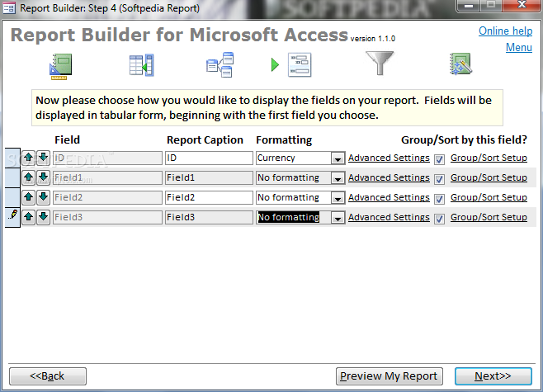Move Field3 up with the arrow
Image resolution: width=543 pixels, height=392 pixels.
[29, 217]
